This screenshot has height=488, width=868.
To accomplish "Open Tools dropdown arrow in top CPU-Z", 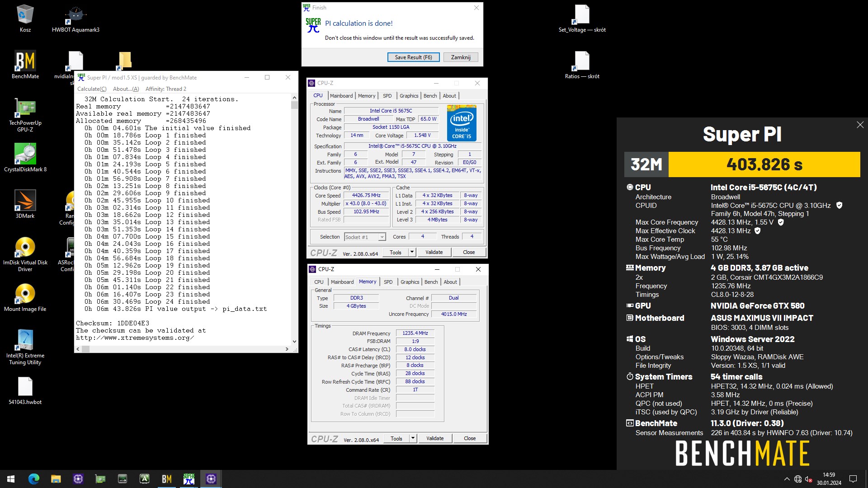I will point(412,252).
